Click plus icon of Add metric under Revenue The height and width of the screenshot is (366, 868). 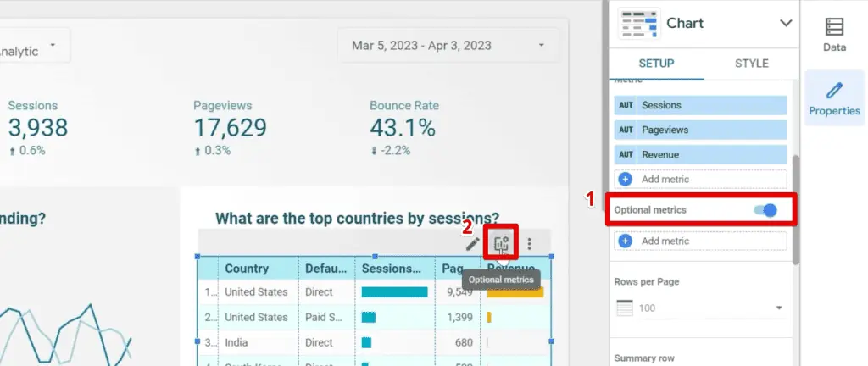625,179
